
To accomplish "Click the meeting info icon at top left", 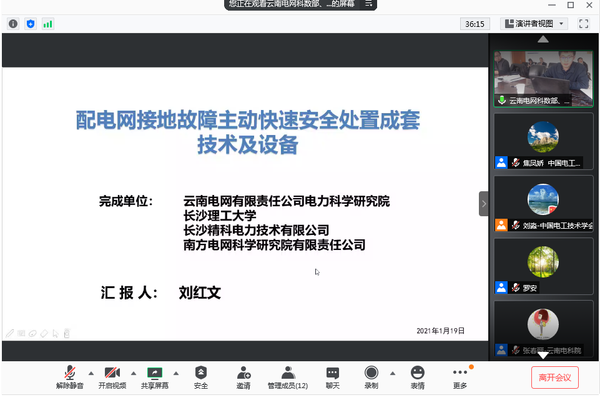I will pyautogui.click(x=13, y=23).
